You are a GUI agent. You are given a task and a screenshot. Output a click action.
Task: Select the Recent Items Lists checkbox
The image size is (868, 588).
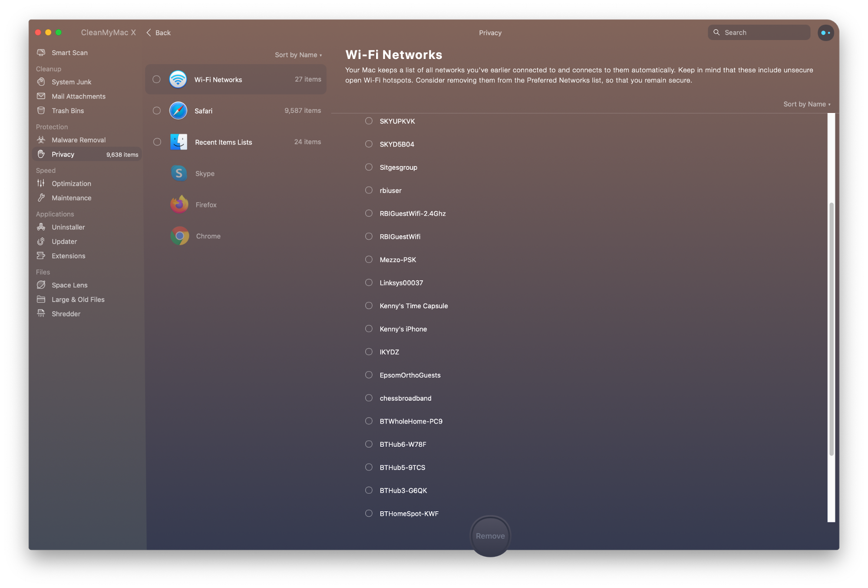pos(157,142)
